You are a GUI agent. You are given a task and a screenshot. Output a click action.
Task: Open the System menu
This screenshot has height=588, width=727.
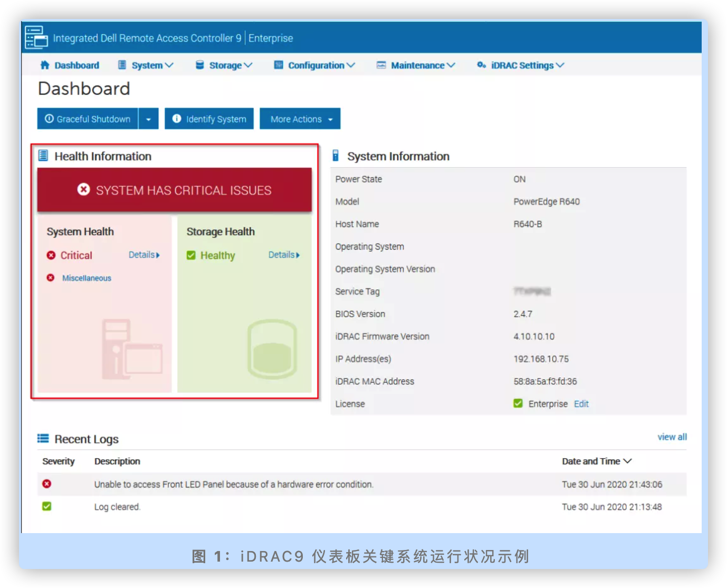pos(145,65)
